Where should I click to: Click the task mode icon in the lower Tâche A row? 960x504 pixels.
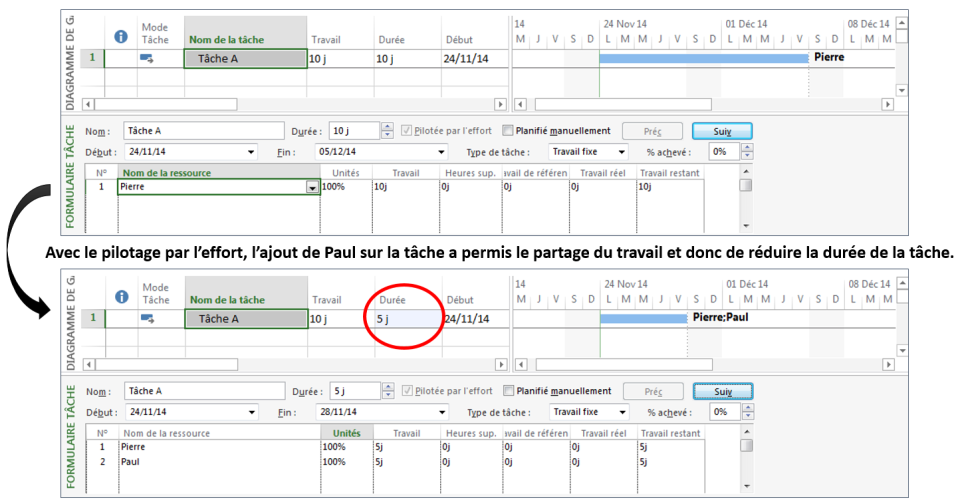point(146,318)
